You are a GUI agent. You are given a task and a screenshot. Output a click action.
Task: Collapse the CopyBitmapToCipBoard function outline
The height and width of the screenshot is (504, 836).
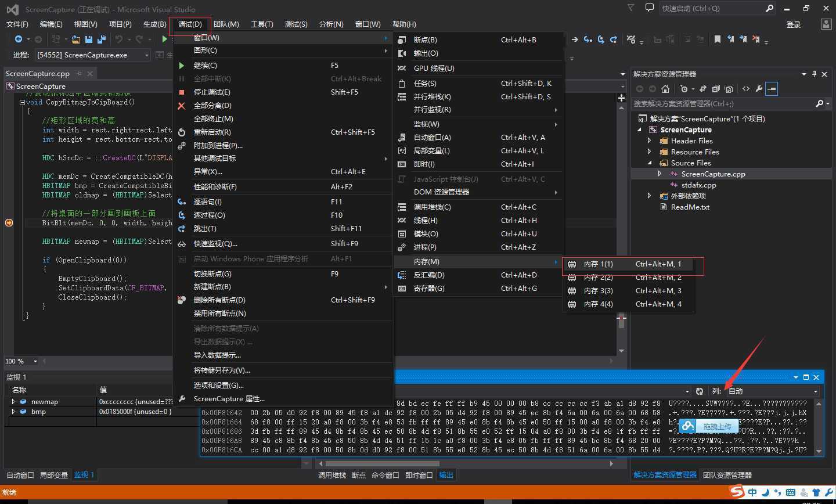(x=22, y=102)
